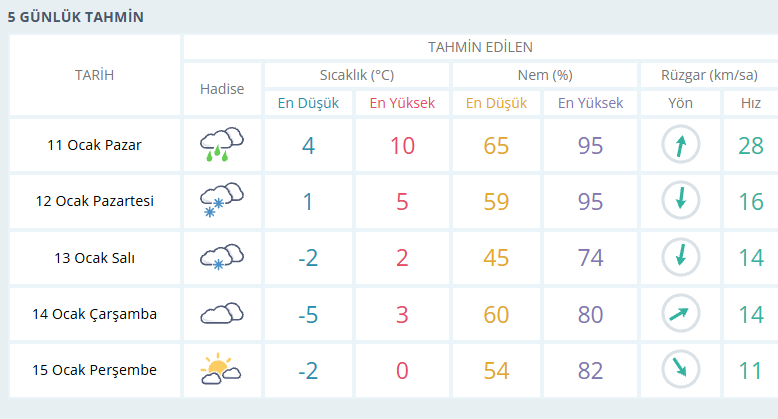Select the 11 Ocak Pazar date cell
Image resolution: width=778 pixels, height=419 pixels.
(x=95, y=145)
